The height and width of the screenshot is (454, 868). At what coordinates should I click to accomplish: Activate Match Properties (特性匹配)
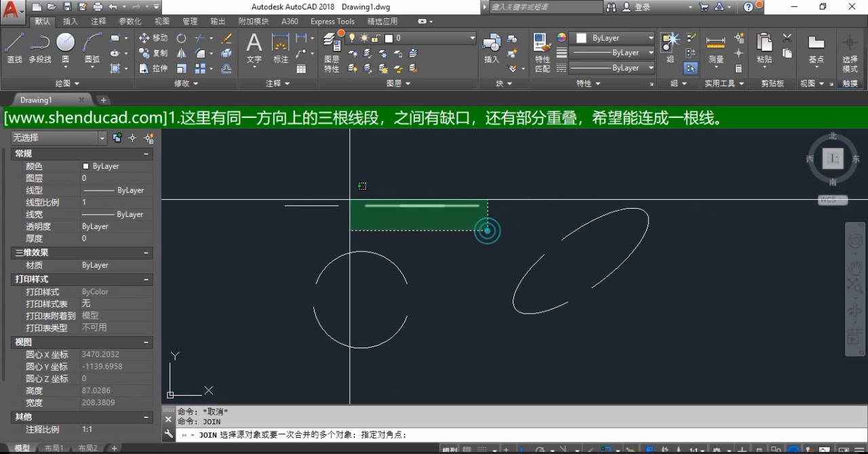[x=542, y=53]
